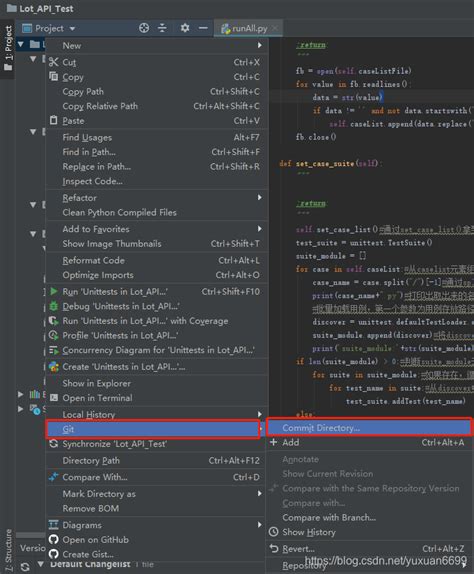The width and height of the screenshot is (474, 574).
Task: Click the Compare With icon
Action: (54, 477)
